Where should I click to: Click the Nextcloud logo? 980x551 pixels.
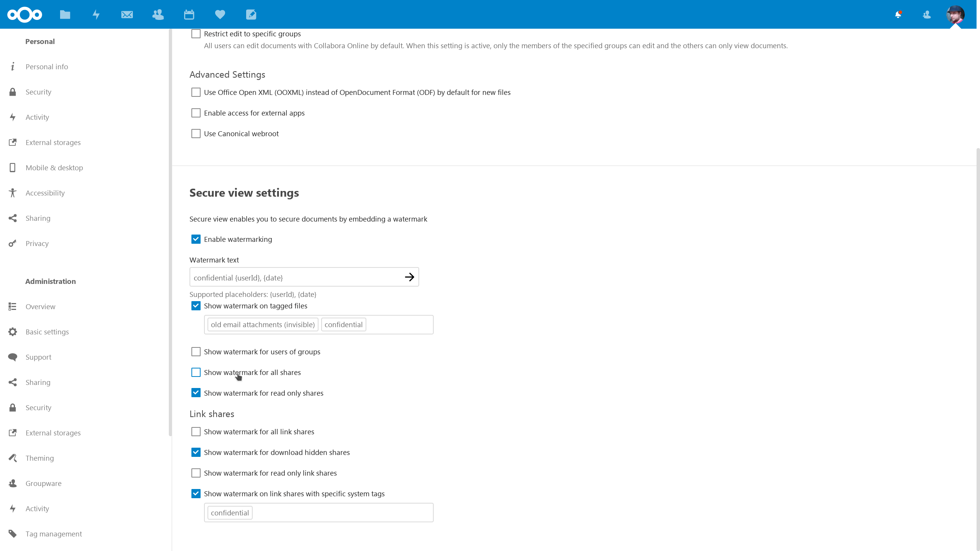click(24, 15)
